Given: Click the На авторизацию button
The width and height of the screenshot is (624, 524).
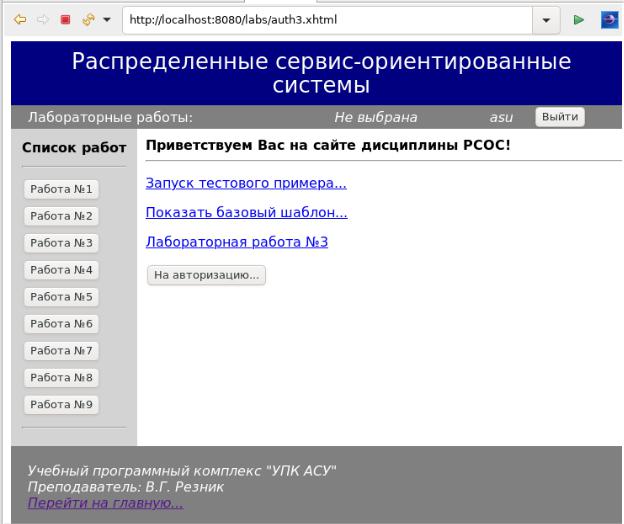Looking at the screenshot, I should tap(206, 275).
